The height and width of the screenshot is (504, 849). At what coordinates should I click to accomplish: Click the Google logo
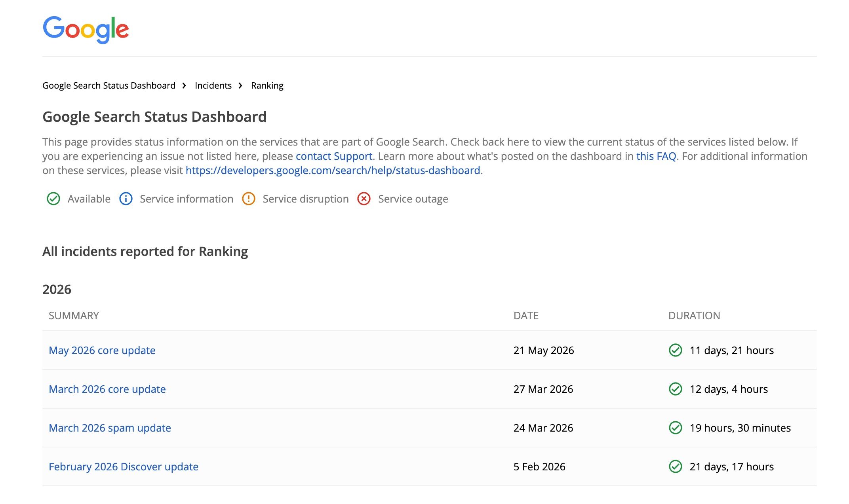(86, 30)
